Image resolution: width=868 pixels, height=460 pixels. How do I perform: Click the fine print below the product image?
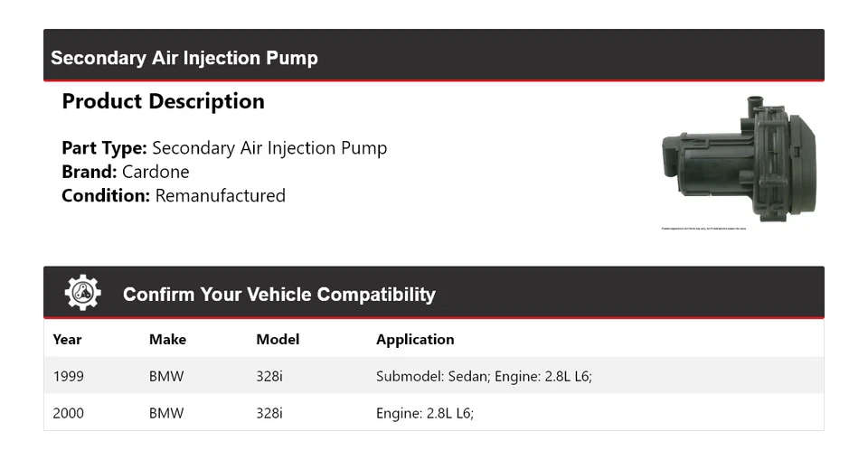pos(704,229)
